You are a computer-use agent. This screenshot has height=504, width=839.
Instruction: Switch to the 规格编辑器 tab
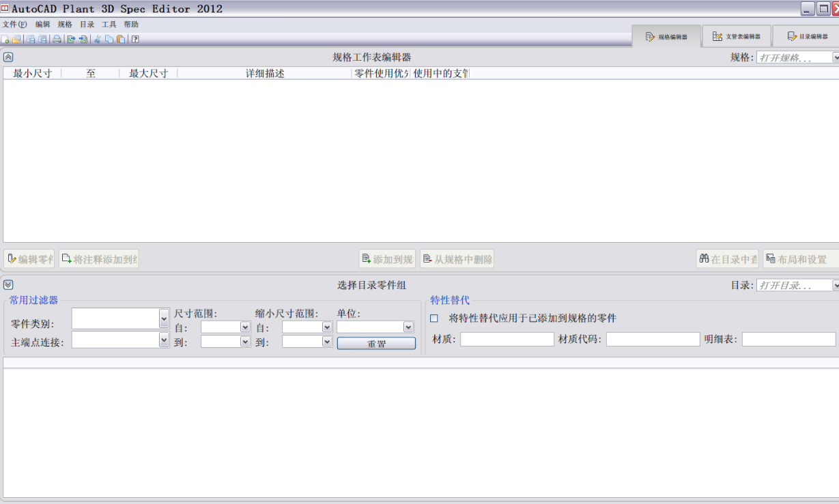pos(666,37)
